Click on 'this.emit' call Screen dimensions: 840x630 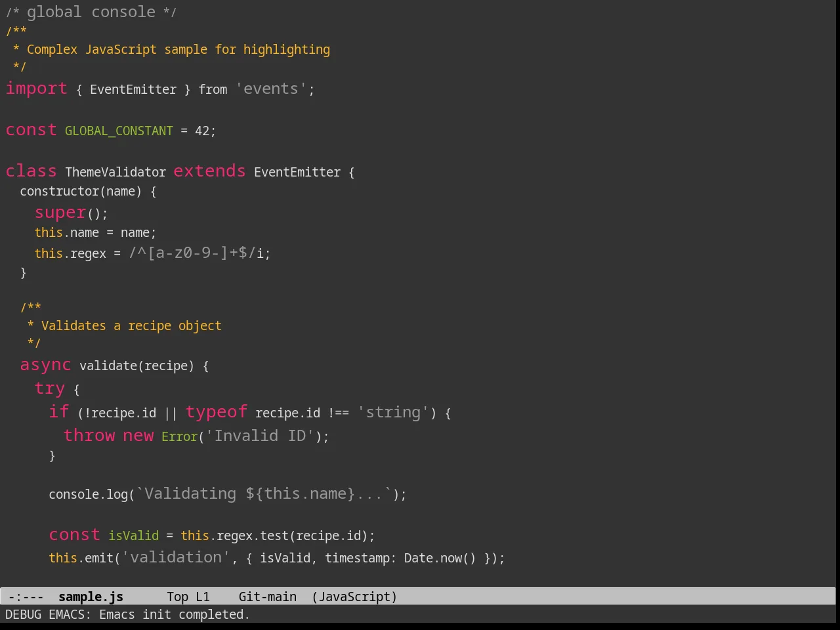click(x=81, y=558)
